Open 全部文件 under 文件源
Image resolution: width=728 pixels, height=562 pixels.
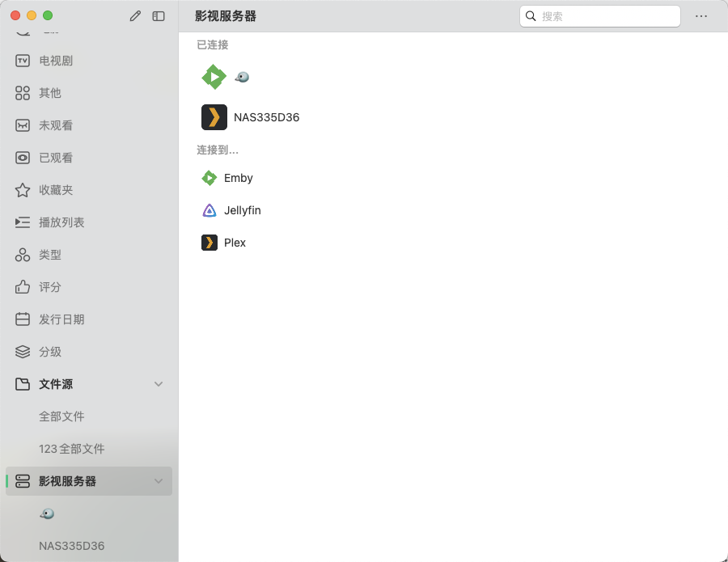point(61,416)
